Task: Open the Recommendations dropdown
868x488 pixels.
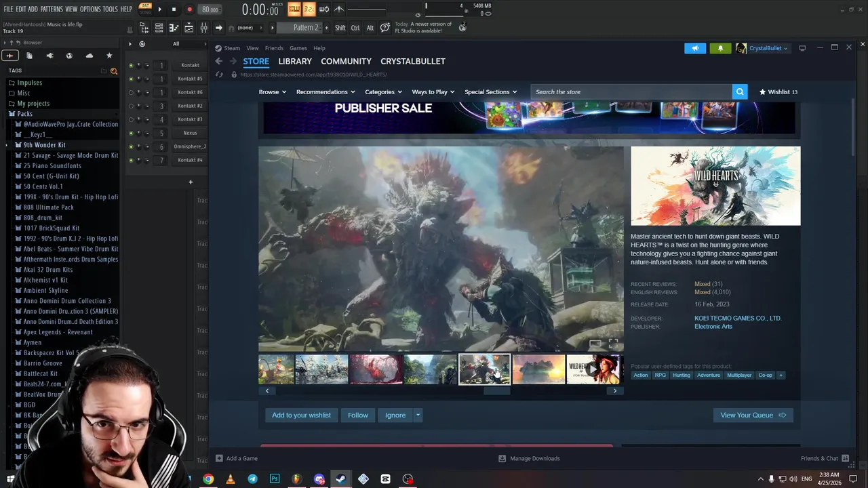Action: pyautogui.click(x=325, y=91)
